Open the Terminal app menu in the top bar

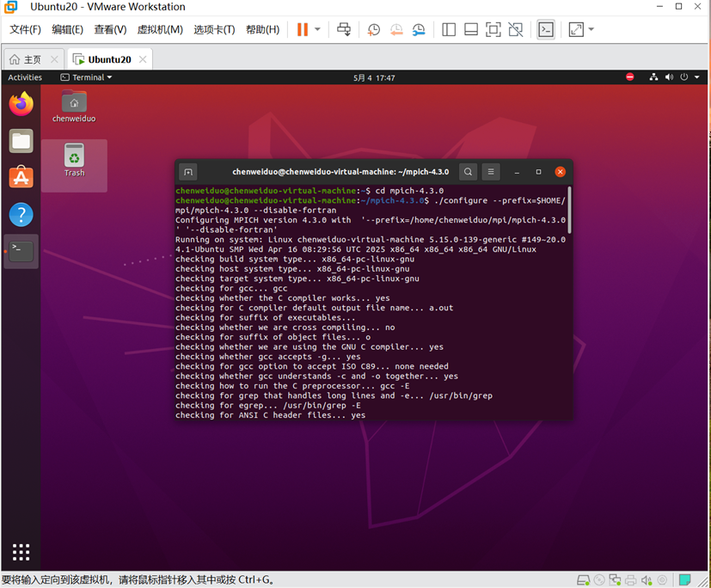pyautogui.click(x=86, y=77)
